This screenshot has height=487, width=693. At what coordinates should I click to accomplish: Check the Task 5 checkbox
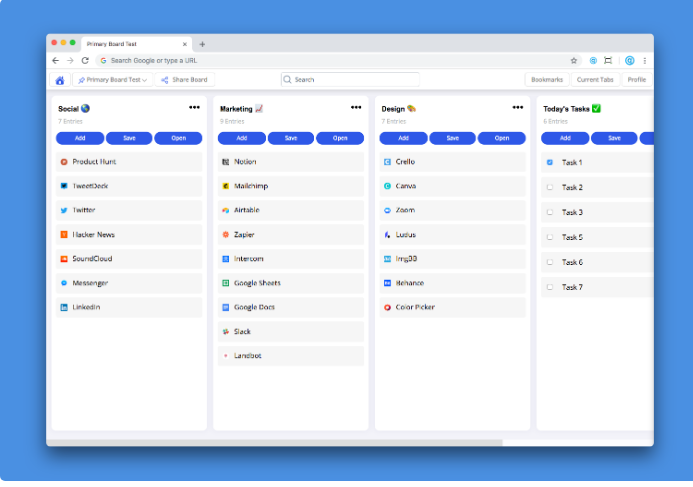(550, 237)
